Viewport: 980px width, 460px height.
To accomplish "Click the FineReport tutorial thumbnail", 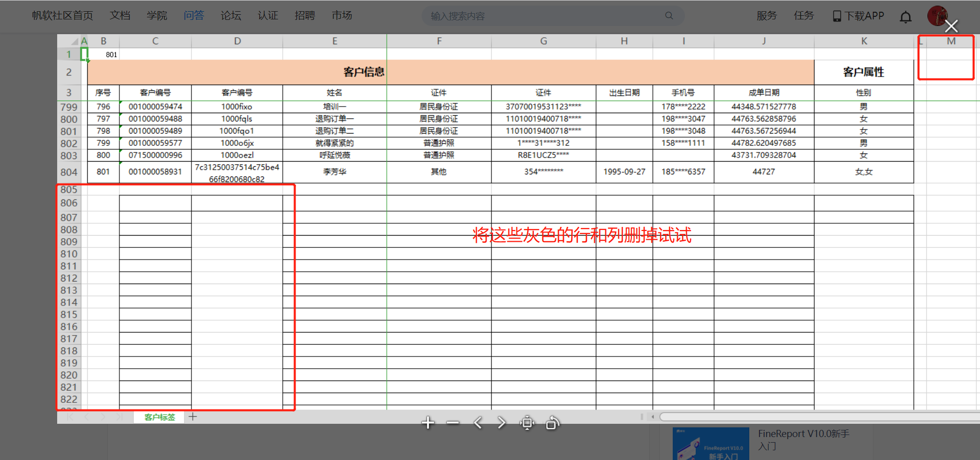I will [711, 444].
